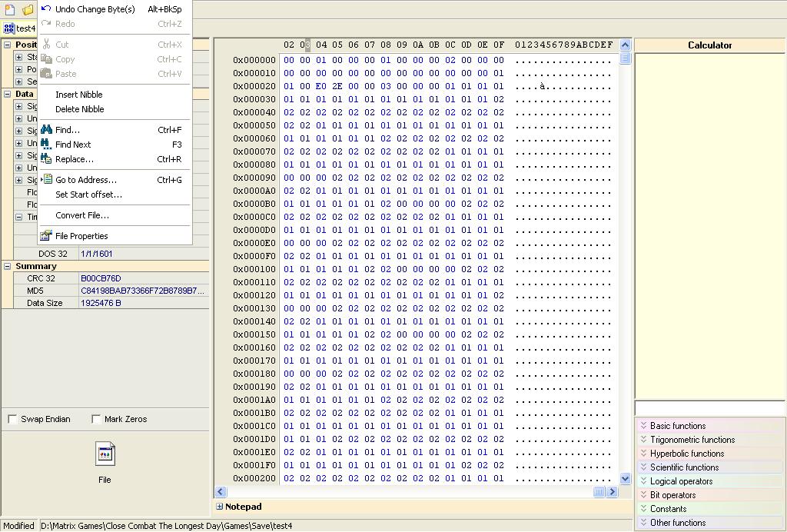
Task: Click the Replace icon in menu
Action: (46, 158)
